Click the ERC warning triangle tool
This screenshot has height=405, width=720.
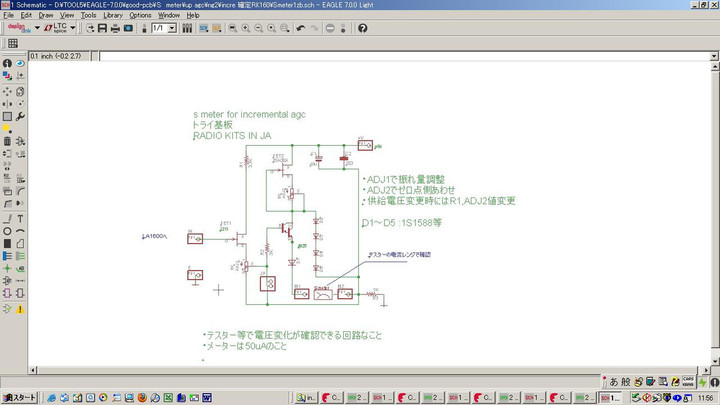pyautogui.click(x=21, y=310)
